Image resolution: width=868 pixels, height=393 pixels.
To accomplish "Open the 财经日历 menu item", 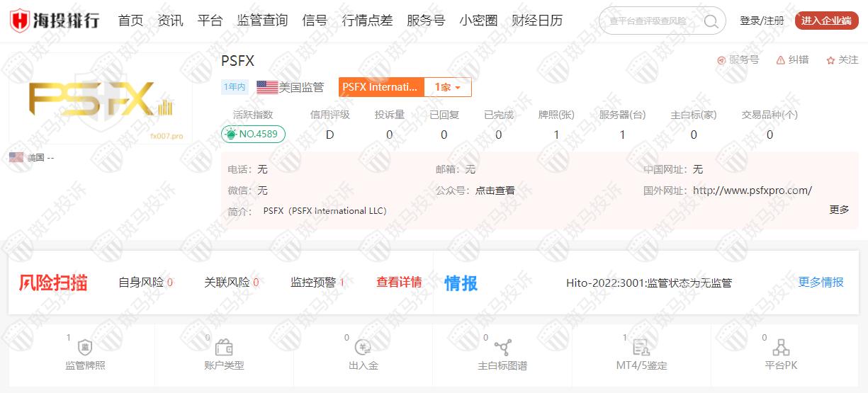I will point(536,21).
